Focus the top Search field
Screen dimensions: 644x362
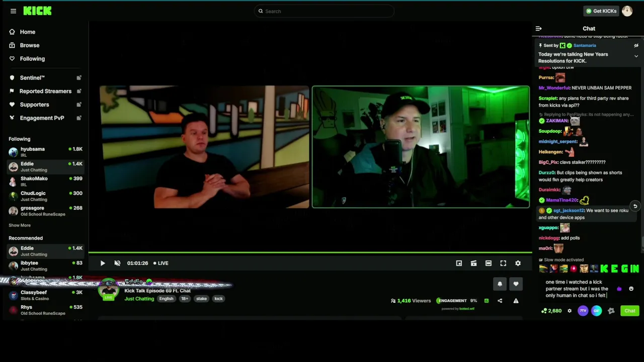(x=324, y=11)
